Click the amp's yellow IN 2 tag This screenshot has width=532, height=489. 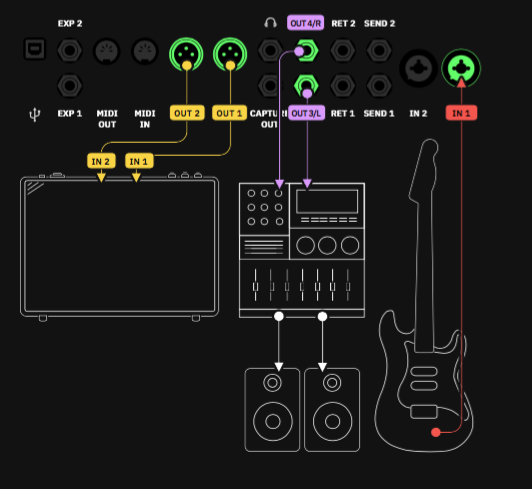101,161
